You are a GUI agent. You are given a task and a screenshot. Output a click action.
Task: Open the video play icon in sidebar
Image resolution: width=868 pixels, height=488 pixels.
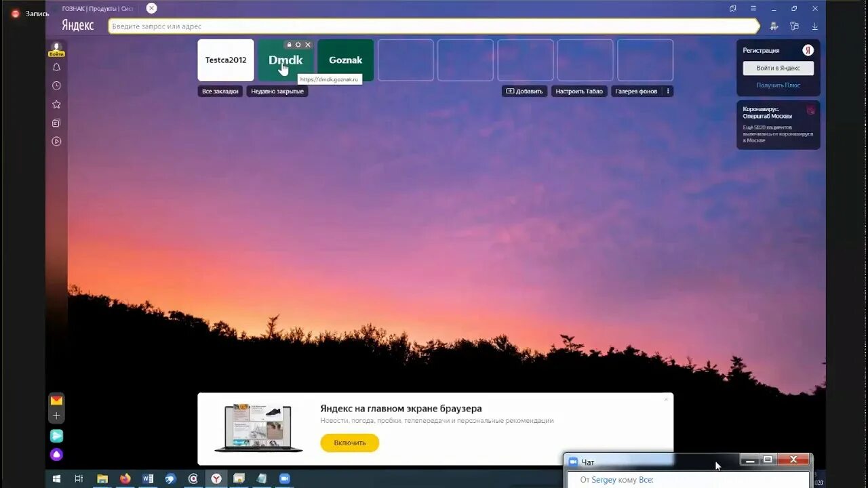tap(56, 141)
